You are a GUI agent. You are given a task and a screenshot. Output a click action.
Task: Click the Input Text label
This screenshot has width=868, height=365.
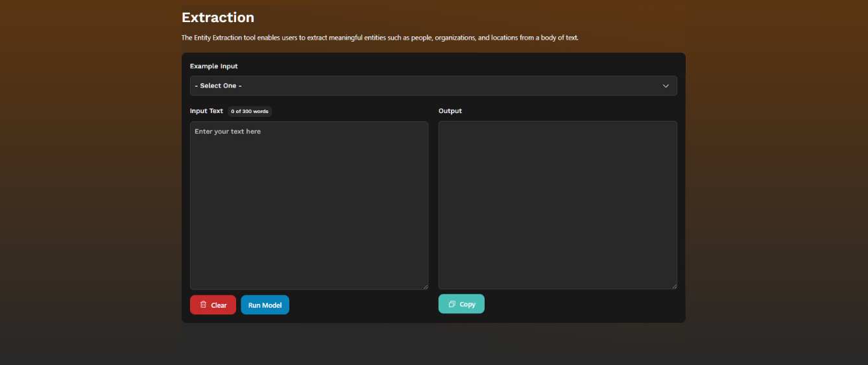coord(206,111)
